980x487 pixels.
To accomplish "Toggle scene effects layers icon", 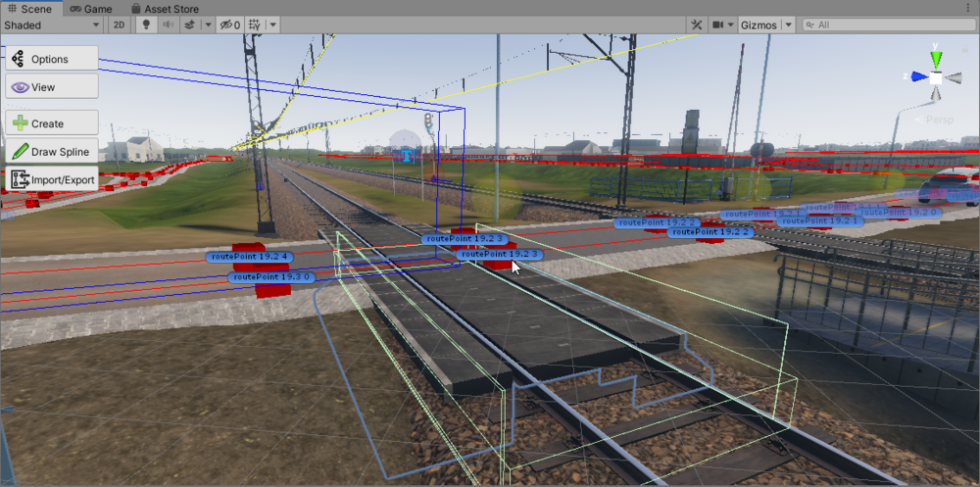I will point(190,25).
